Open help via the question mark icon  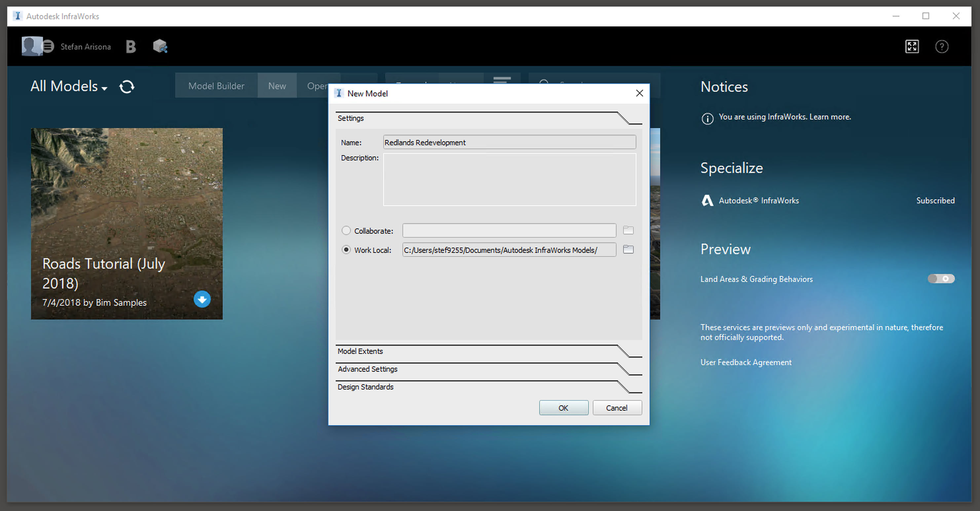click(941, 47)
